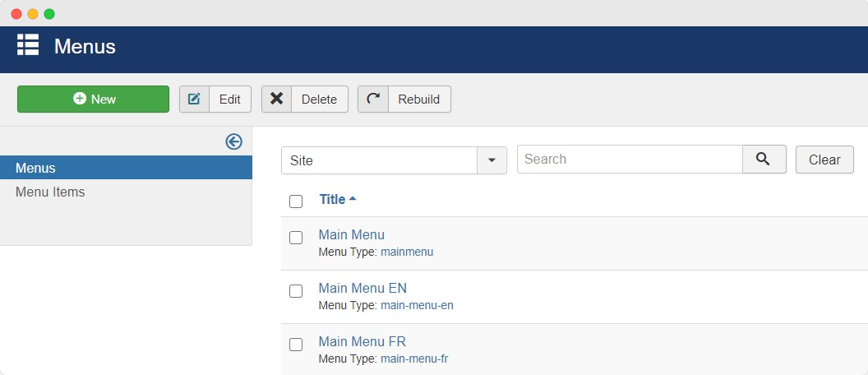
Task: Check the Main Menu FR row checkbox
Action: [x=296, y=345]
